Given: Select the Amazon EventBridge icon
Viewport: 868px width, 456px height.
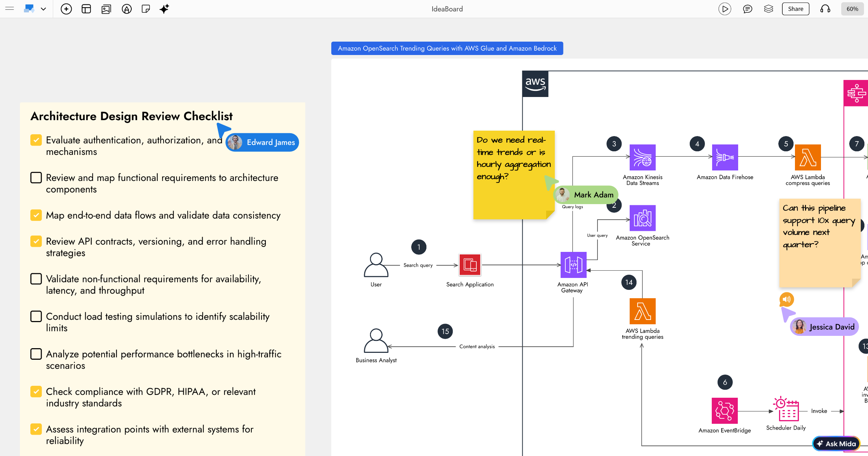Looking at the screenshot, I should [725, 411].
